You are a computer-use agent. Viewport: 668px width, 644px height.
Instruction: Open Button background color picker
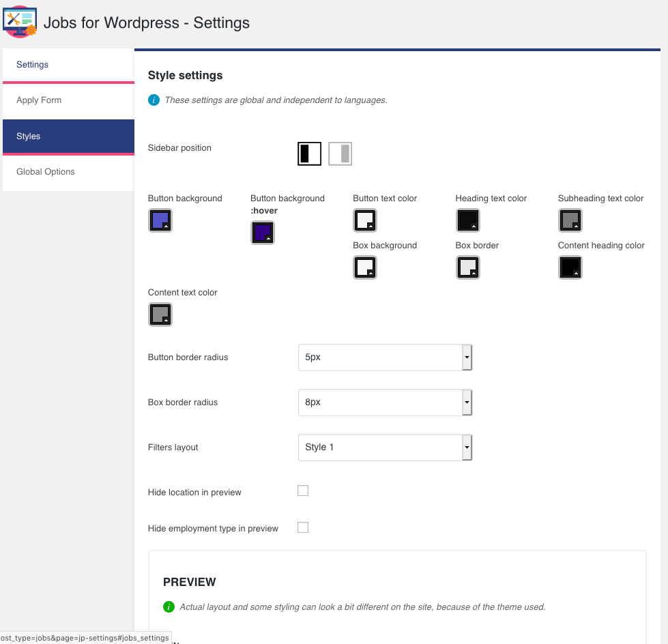point(160,220)
